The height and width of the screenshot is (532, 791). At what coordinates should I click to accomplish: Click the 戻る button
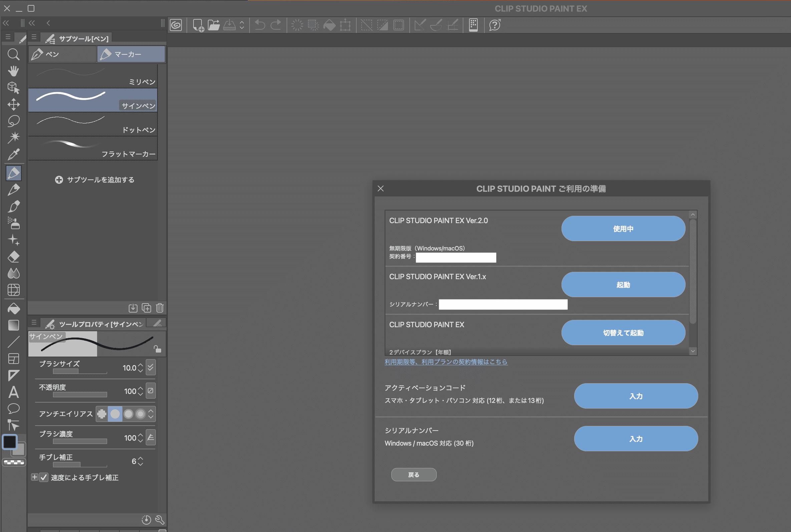coord(414,475)
